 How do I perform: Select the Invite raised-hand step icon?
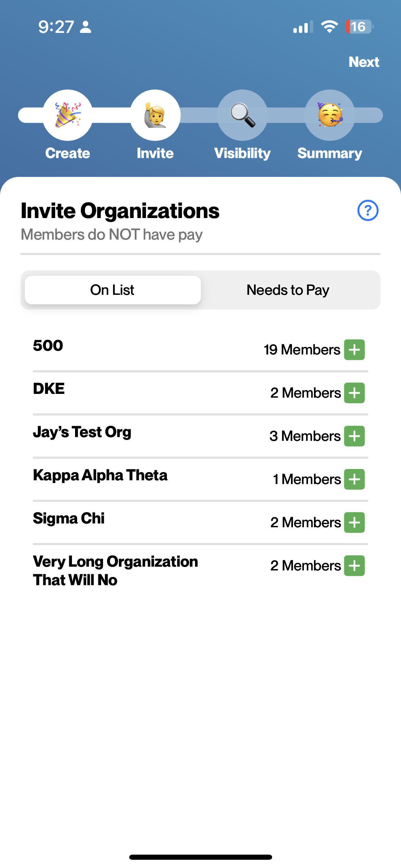tap(155, 115)
